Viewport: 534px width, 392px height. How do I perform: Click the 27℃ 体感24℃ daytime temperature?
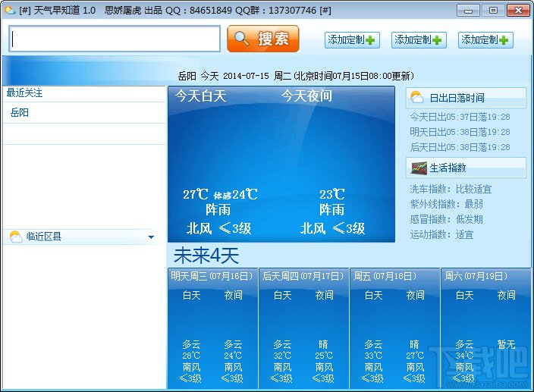click(220, 194)
